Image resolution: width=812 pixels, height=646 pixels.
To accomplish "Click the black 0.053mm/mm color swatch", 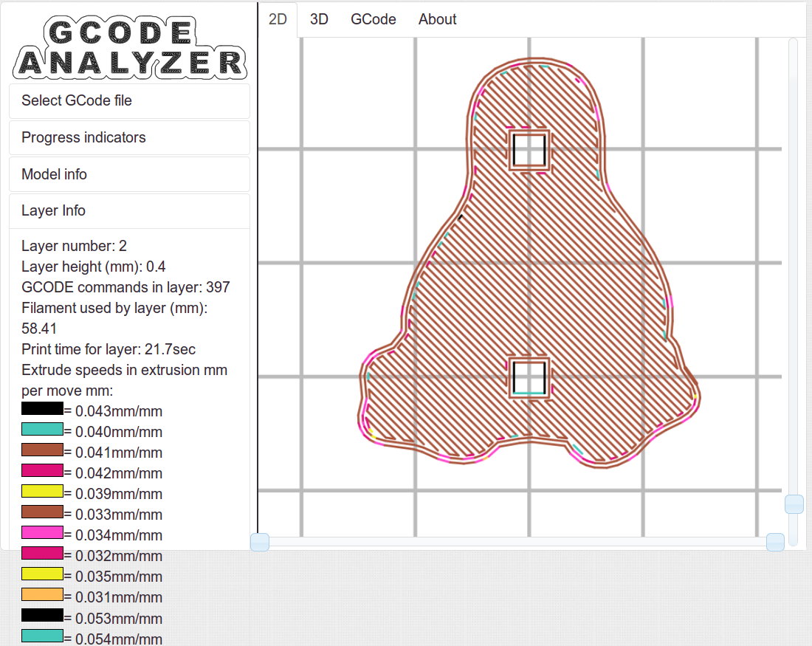I will coord(42,615).
